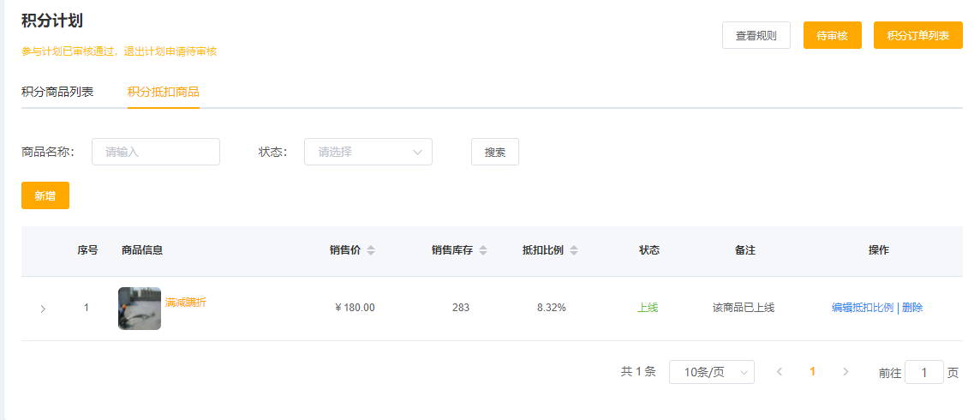Screen dimensions: 980x420
Task: Select the 积分抵扣商品 tab
Action: click(x=163, y=92)
